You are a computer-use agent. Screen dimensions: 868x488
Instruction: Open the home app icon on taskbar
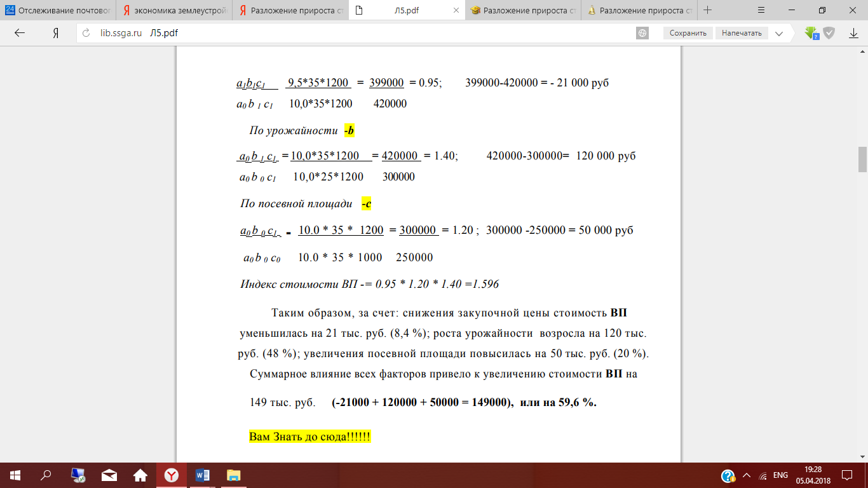point(140,475)
